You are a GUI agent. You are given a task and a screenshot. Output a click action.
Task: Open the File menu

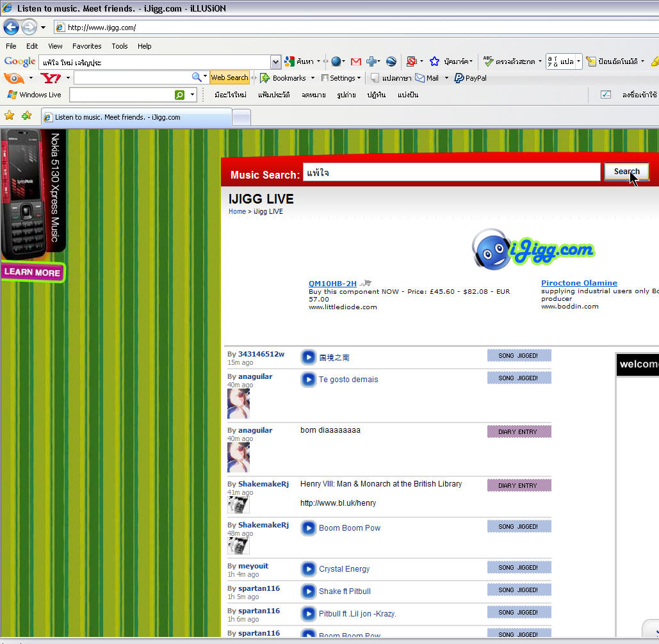[11, 46]
